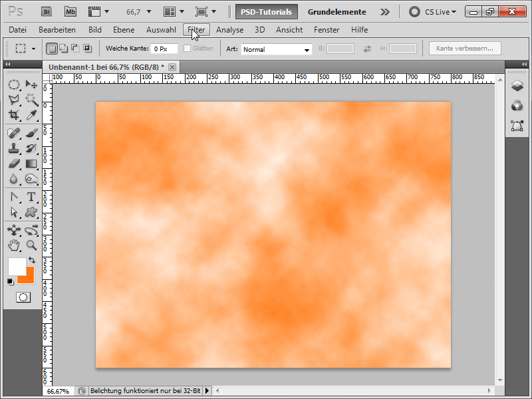The width and height of the screenshot is (532, 399).
Task: Select the 3D Object Rotate tool
Action: [14, 230]
